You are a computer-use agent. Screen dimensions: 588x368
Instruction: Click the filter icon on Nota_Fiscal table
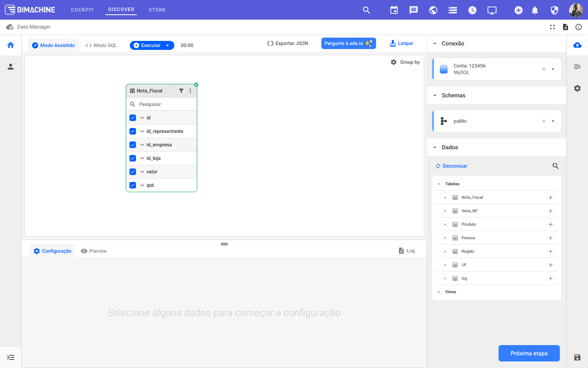(x=181, y=91)
